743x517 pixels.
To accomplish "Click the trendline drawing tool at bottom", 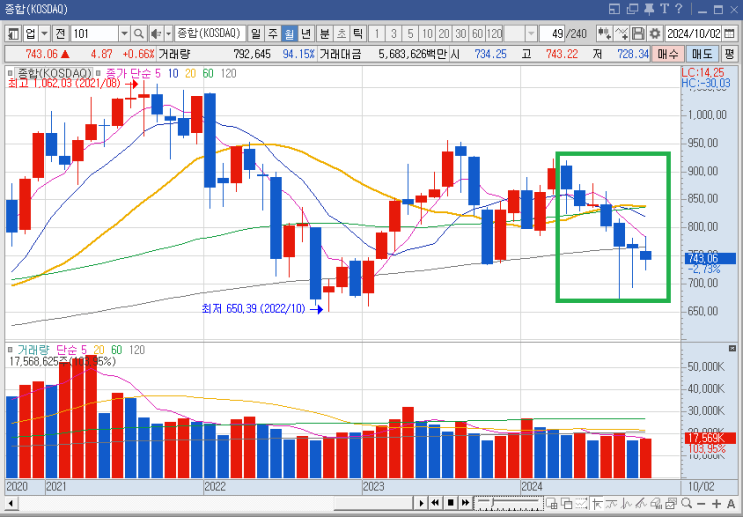I will [x=642, y=503].
